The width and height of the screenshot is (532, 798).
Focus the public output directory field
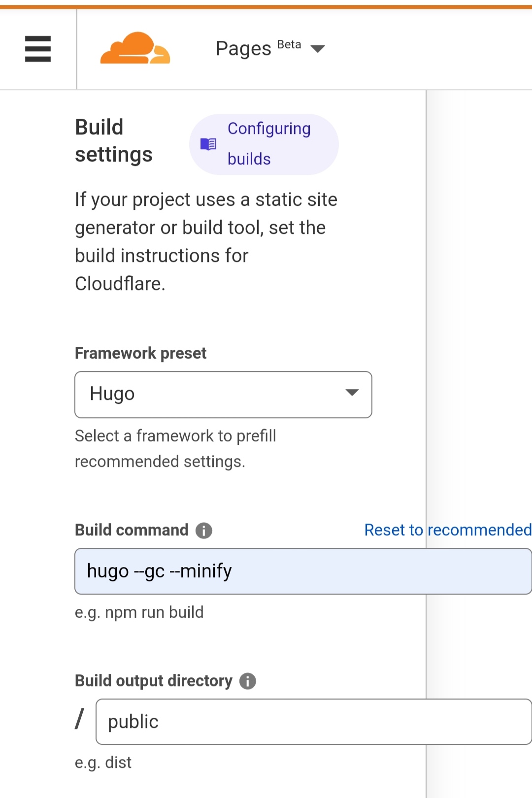[x=313, y=722]
